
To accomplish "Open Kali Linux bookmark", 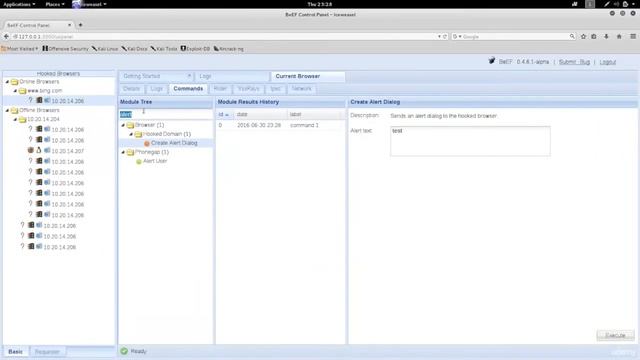I will (105, 49).
